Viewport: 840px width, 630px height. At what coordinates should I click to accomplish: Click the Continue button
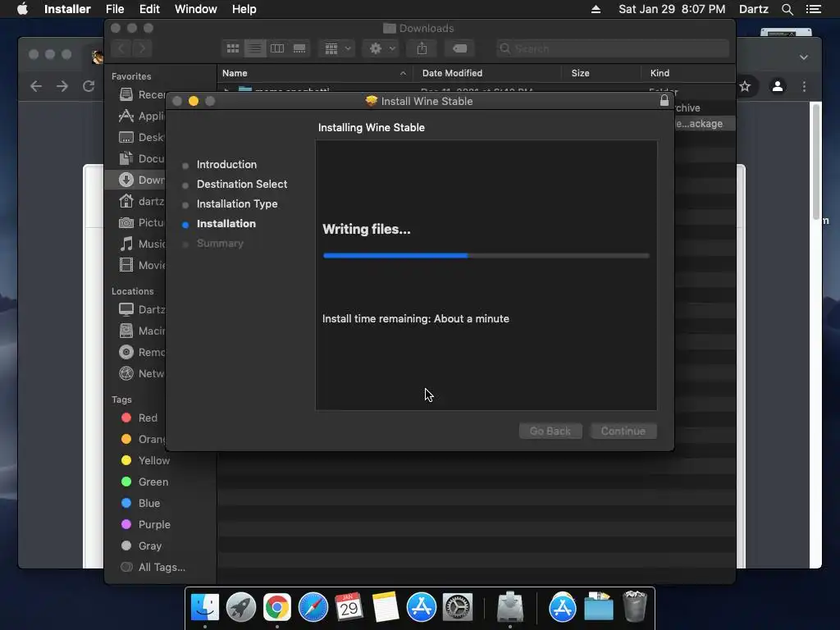tap(623, 431)
